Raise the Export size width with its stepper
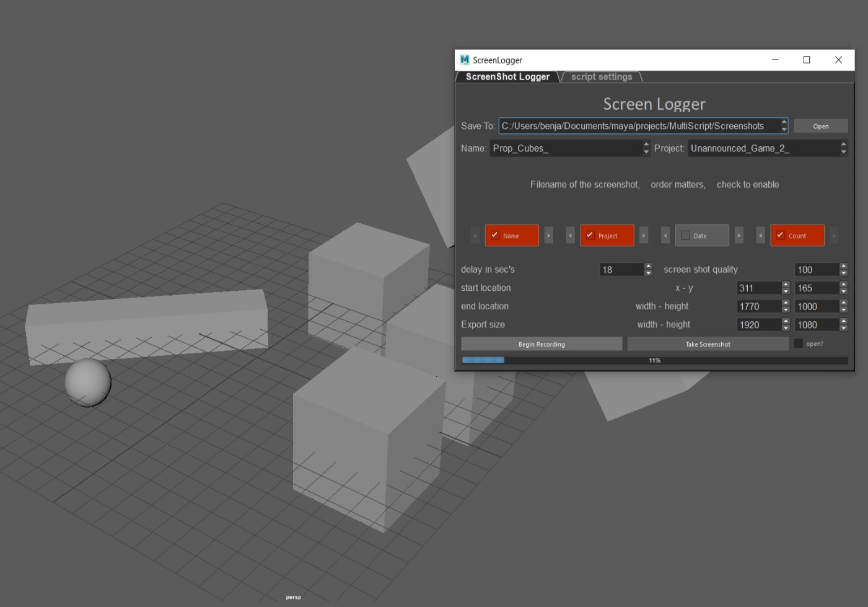 785,321
